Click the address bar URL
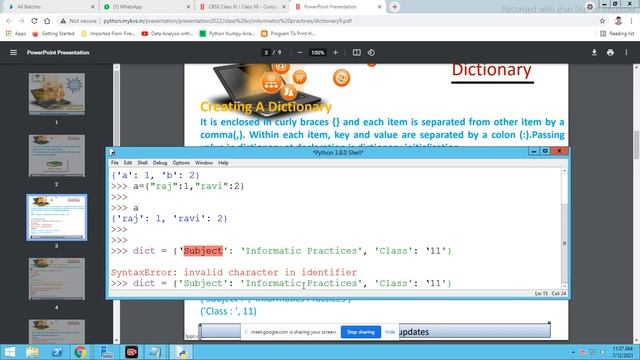 point(227,21)
